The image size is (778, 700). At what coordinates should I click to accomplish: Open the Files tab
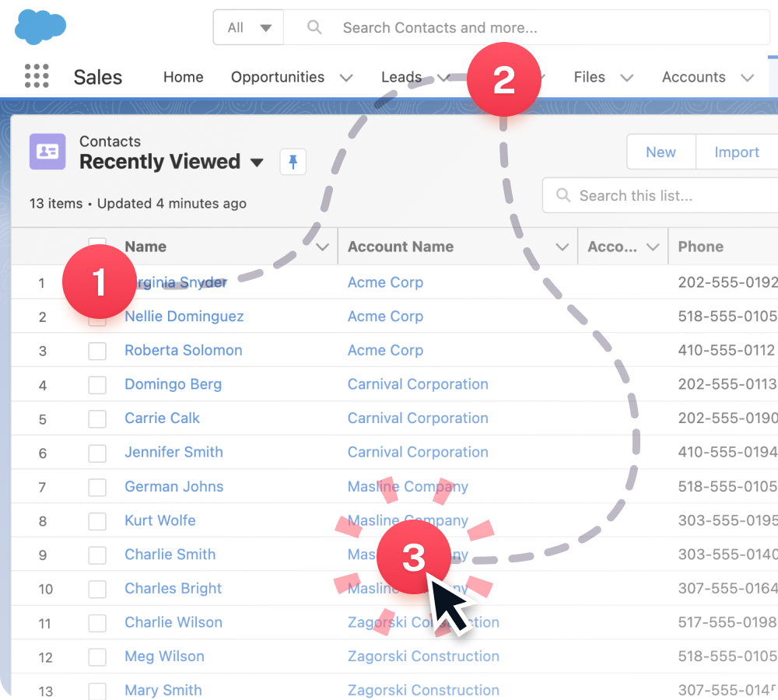click(x=587, y=77)
